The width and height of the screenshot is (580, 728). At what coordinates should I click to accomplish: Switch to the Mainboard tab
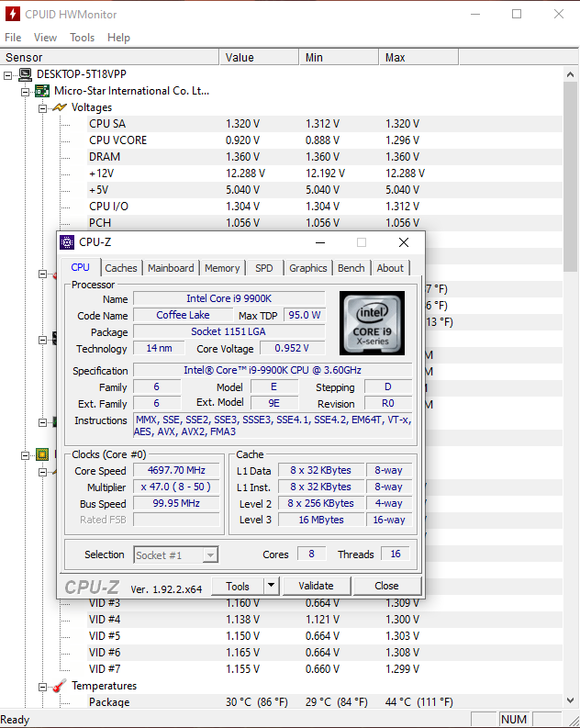tap(171, 268)
